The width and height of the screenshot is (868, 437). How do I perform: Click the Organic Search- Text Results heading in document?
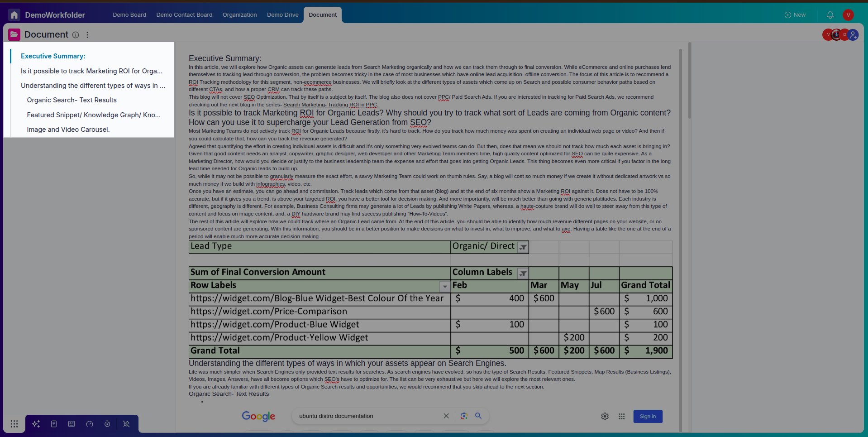[x=229, y=394]
